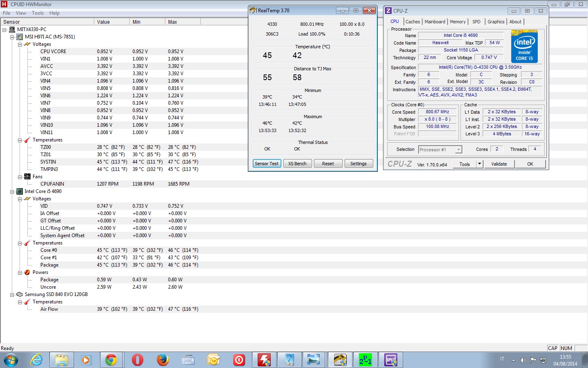Click CPU-Z OK button
Viewport: 588px width, 368px height.
pyautogui.click(x=530, y=164)
